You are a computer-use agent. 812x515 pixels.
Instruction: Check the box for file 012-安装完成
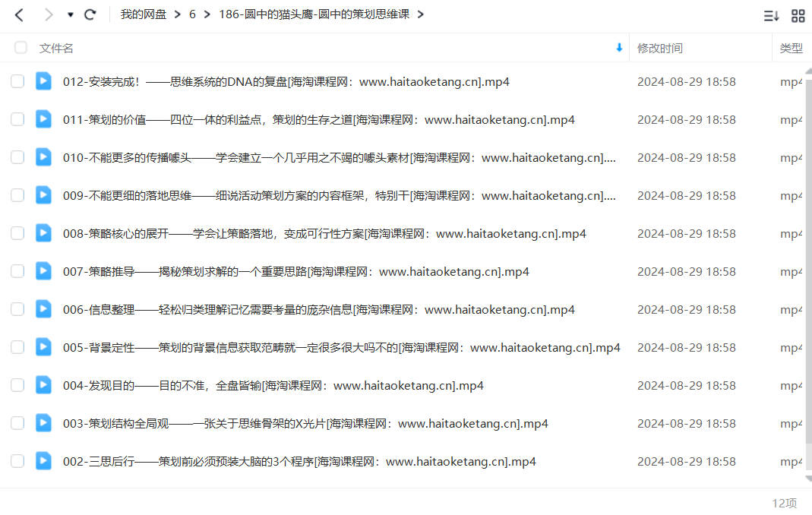coord(17,81)
